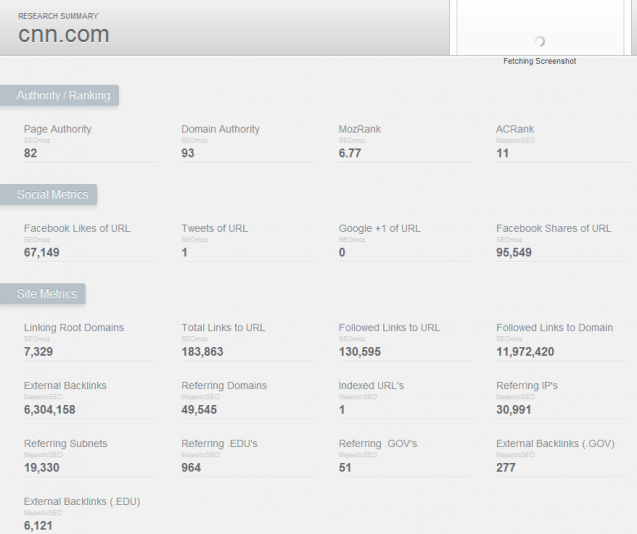The image size is (637, 534).
Task: Select MozRank value 6.77
Action: click(x=350, y=153)
